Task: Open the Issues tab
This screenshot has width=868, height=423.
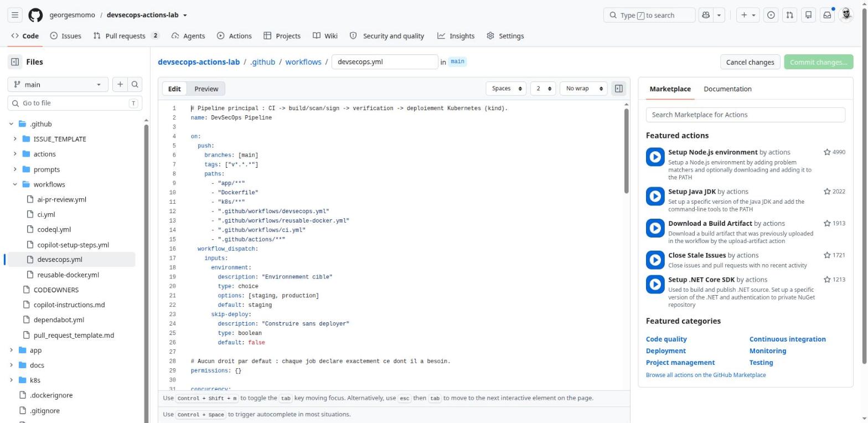Action: coord(65,36)
